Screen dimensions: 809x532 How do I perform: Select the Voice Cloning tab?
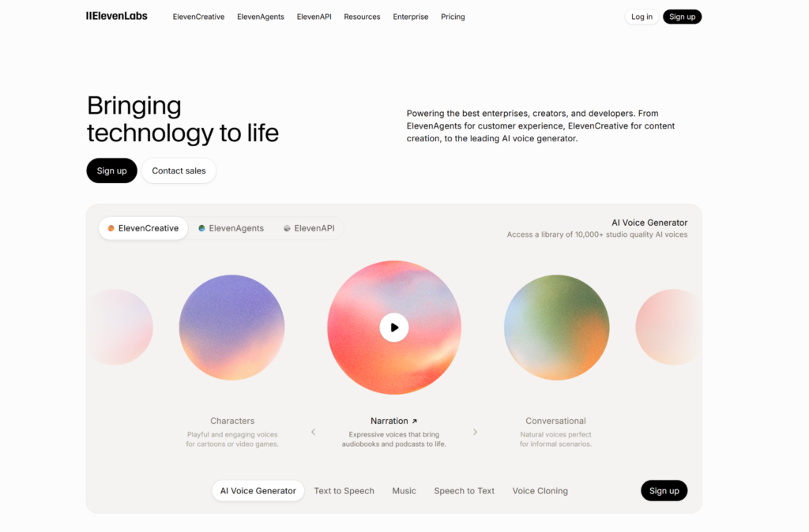coord(540,491)
